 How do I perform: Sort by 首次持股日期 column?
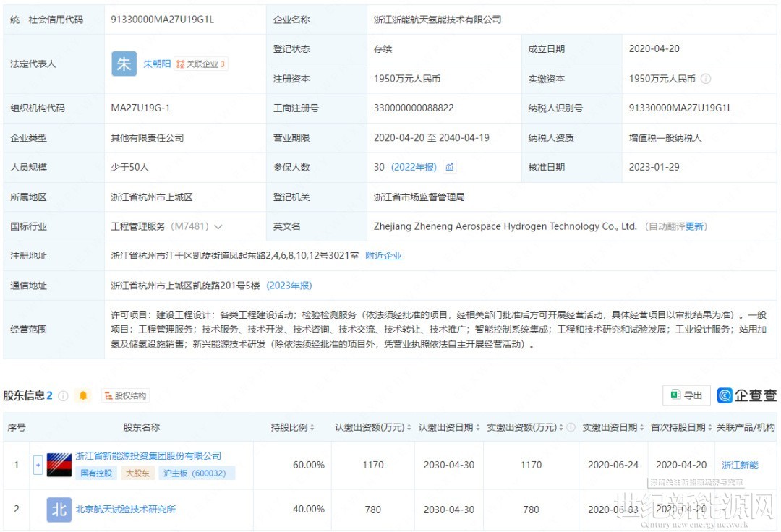680,427
